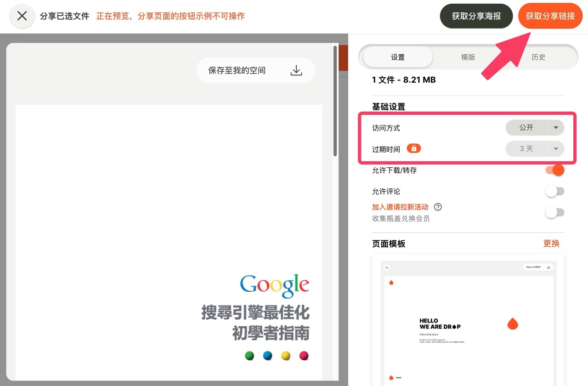Click the 获取分享链接 button
588x386 pixels.
550,16
